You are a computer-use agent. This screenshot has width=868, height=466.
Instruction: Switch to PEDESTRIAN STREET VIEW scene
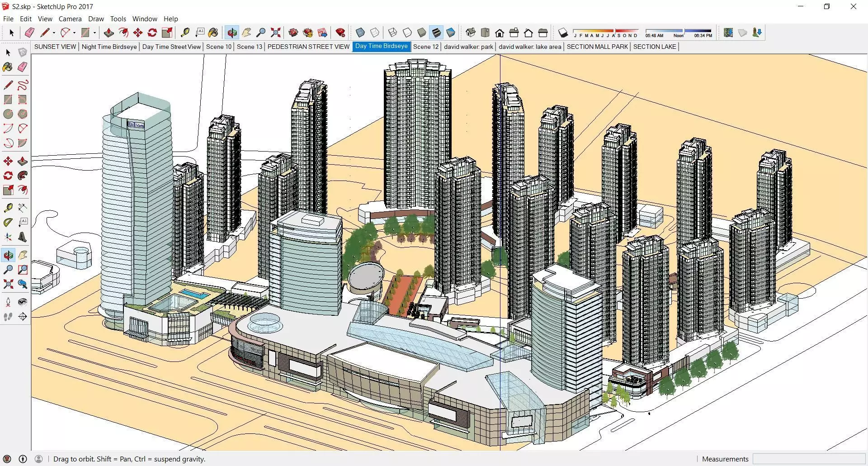coord(308,47)
